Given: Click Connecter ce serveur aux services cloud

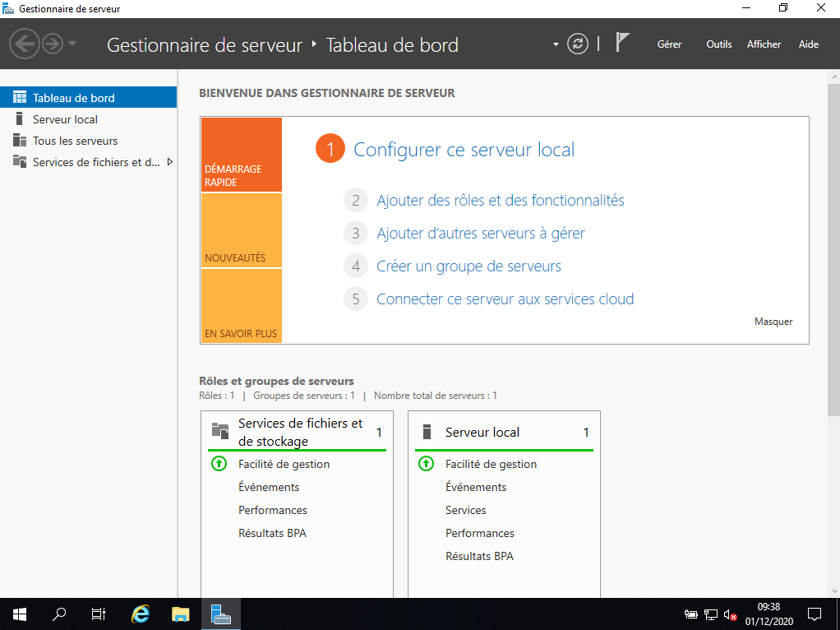Looking at the screenshot, I should (x=505, y=299).
